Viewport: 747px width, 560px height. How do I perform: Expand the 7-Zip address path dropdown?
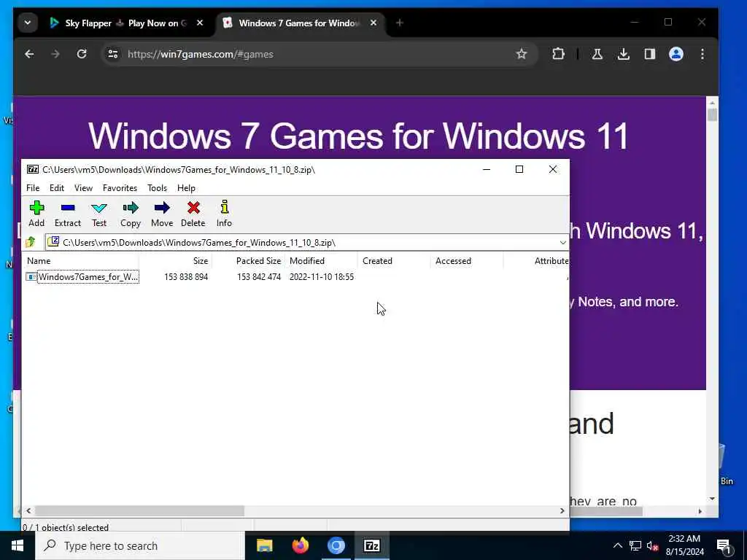pos(562,243)
